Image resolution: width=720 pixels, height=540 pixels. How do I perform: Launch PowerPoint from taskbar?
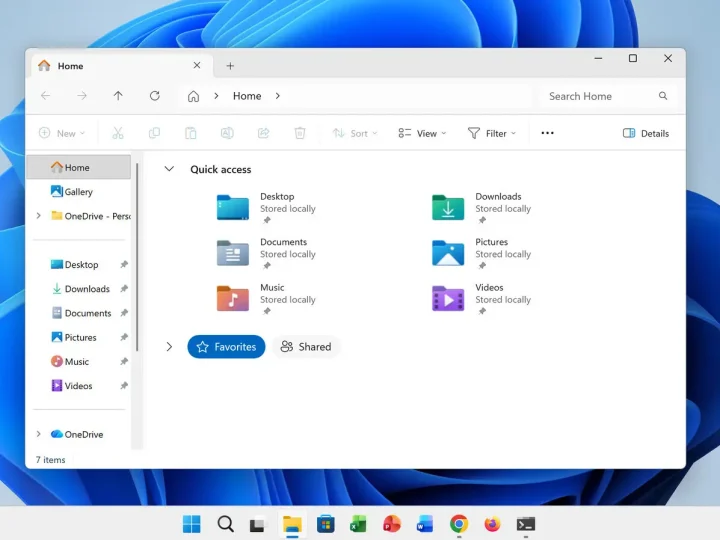(x=392, y=524)
